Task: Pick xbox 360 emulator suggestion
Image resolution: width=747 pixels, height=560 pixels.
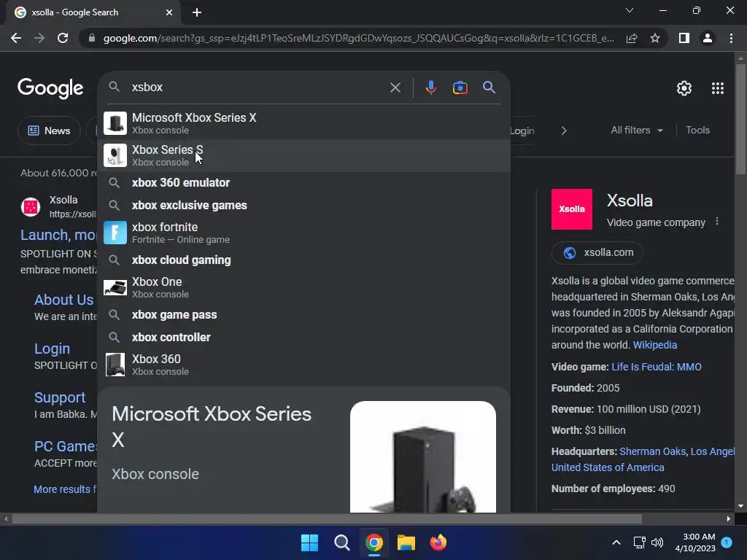Action: [x=304, y=182]
